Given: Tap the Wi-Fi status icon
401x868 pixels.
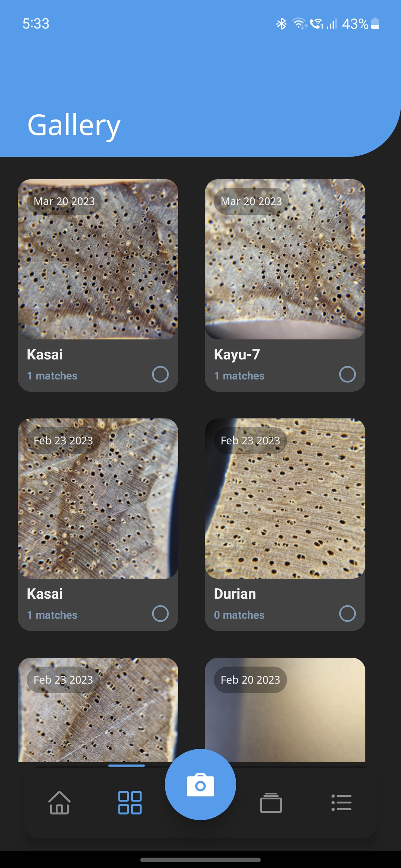Looking at the screenshot, I should coord(299,24).
